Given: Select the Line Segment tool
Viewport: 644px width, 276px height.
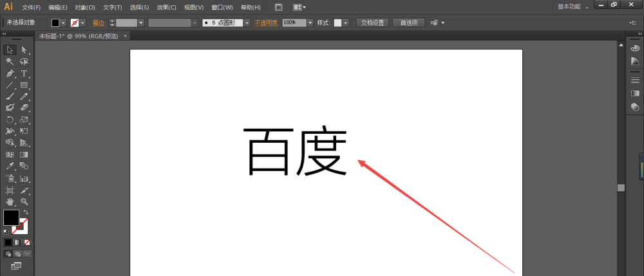Looking at the screenshot, I should (x=10, y=86).
